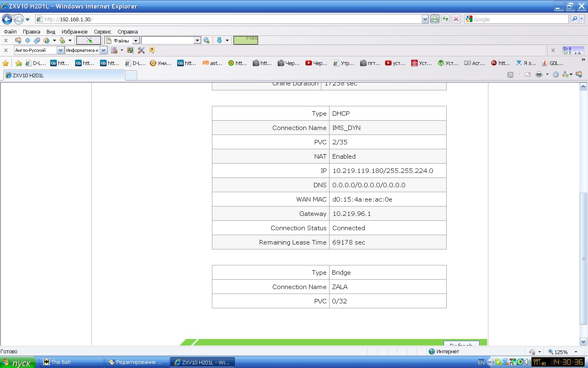Open the 125% zoom level dropdown

pyautogui.click(x=576, y=352)
